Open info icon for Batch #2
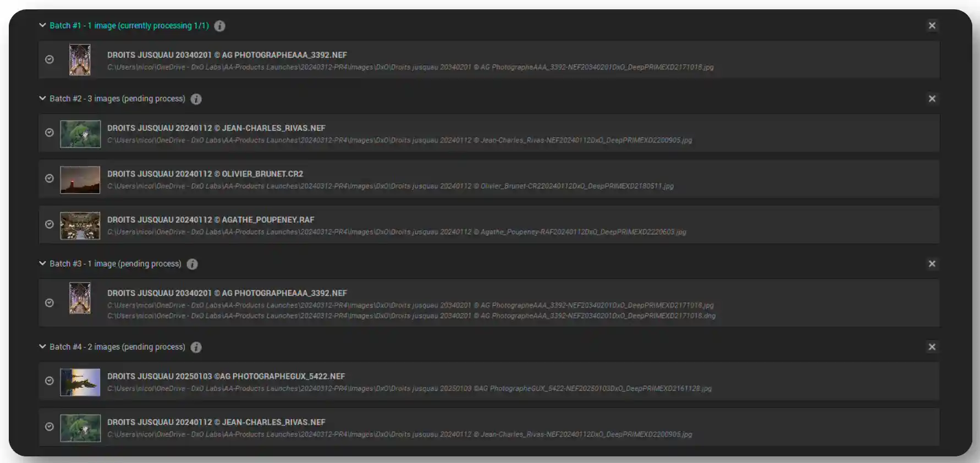The width and height of the screenshot is (980, 463). coord(196,99)
